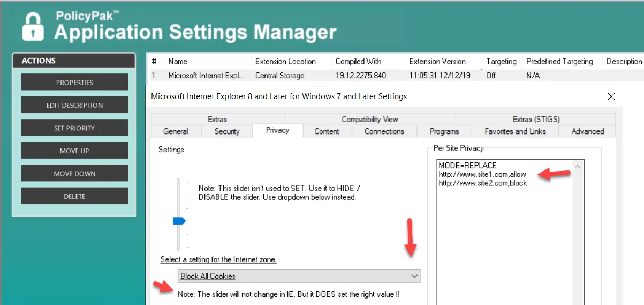The image size is (644, 305).
Task: Click the 11:05:31 12/12/19 version cell
Action: [440, 76]
